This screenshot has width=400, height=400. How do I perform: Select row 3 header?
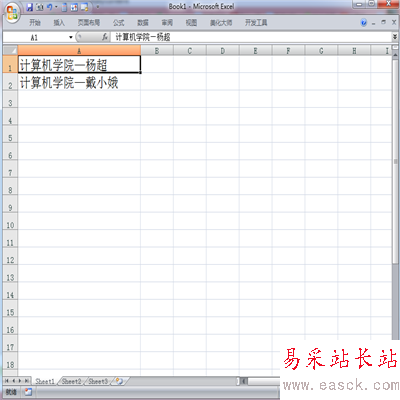click(x=10, y=99)
